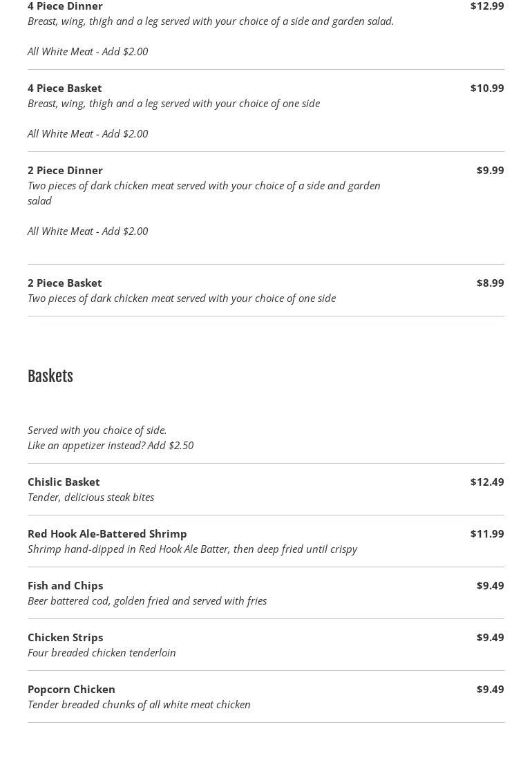Click Red Hook Ale-Battered Shrimp title
The width and height of the screenshot is (532, 758).
107,533
